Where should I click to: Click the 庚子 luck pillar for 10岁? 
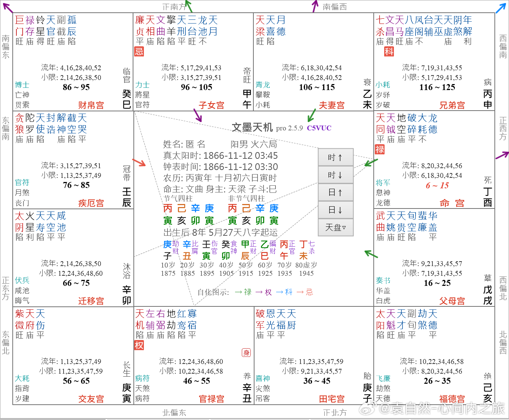pyautogui.click(x=167, y=250)
